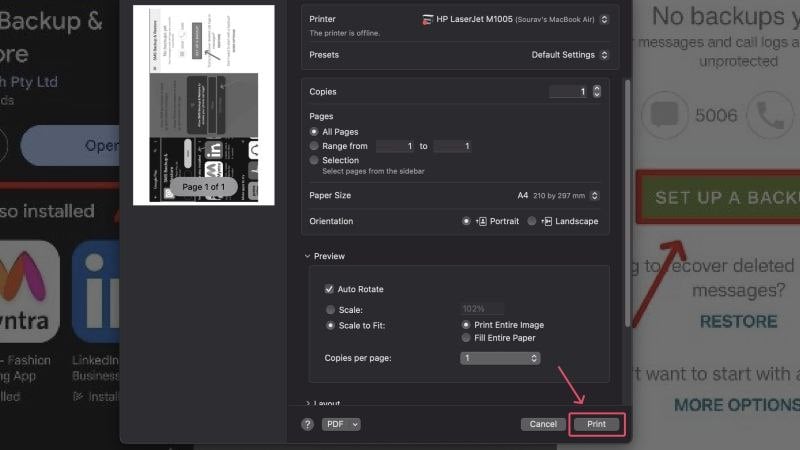Click the copies stepper arrows
The width and height of the screenshot is (800, 450).
(597, 91)
